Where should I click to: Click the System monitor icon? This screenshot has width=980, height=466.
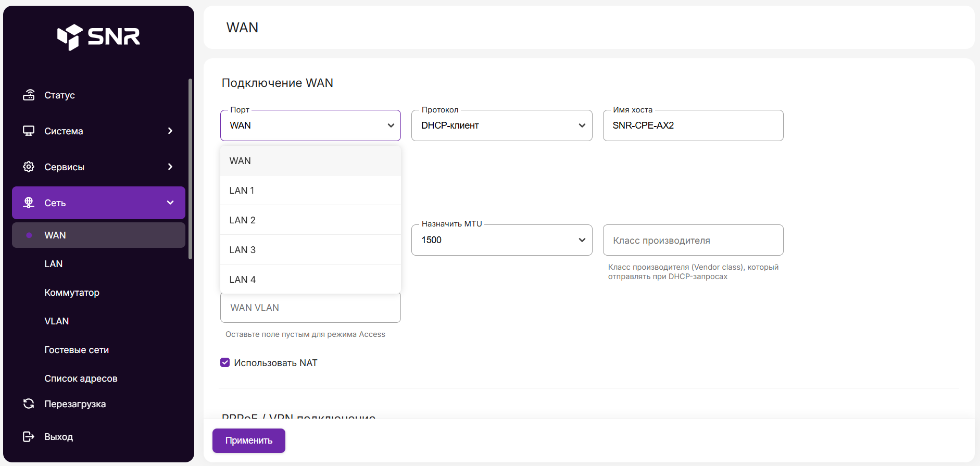pyautogui.click(x=29, y=131)
